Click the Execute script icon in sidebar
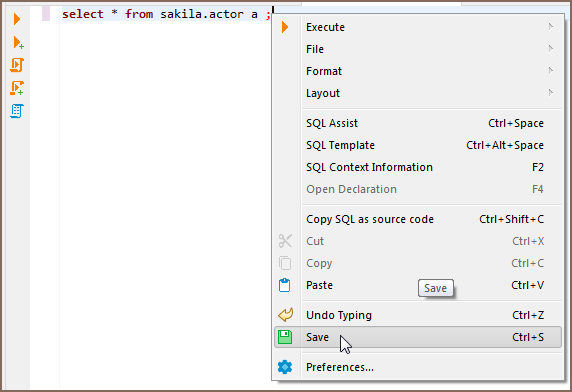The width and height of the screenshot is (572, 392). coord(17,65)
